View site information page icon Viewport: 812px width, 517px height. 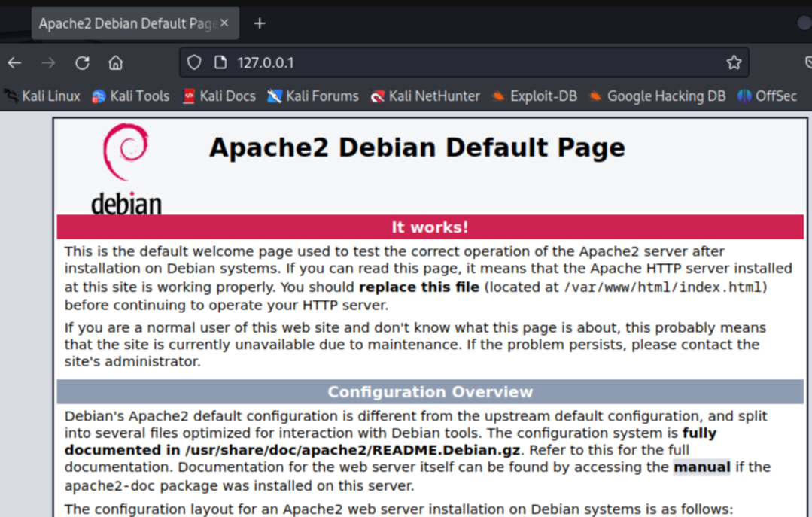[x=220, y=62]
